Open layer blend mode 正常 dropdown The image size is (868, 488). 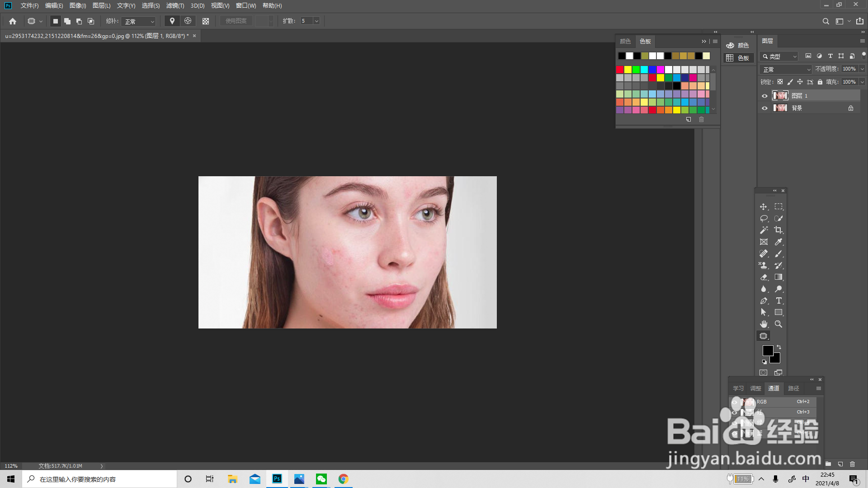click(786, 69)
